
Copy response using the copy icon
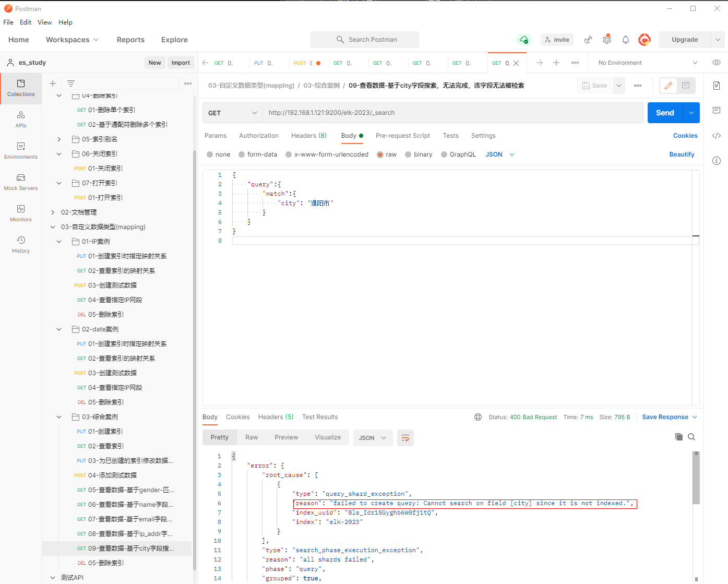click(x=678, y=437)
